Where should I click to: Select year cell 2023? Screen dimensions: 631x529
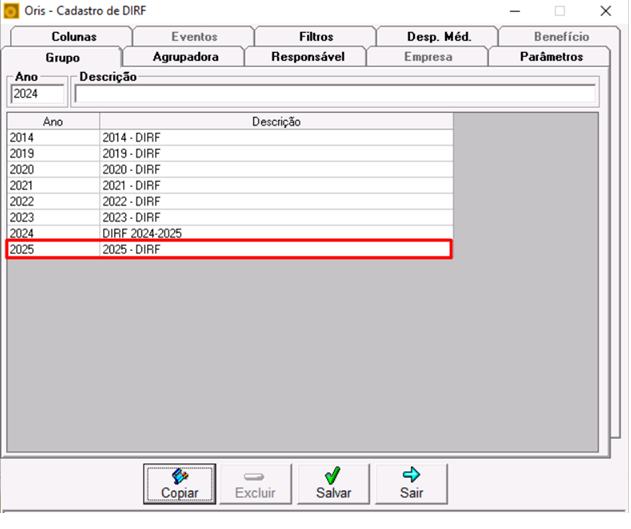point(53,218)
